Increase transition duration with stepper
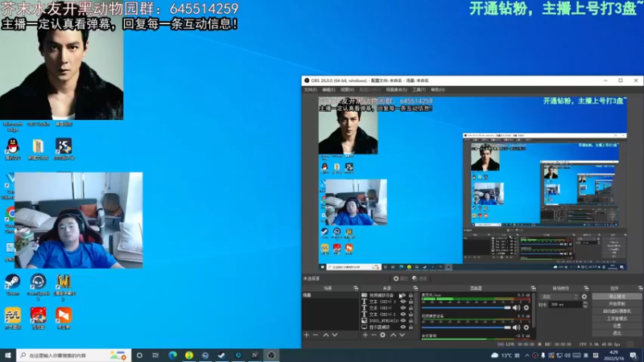The height and width of the screenshot is (362, 644). (x=585, y=303)
